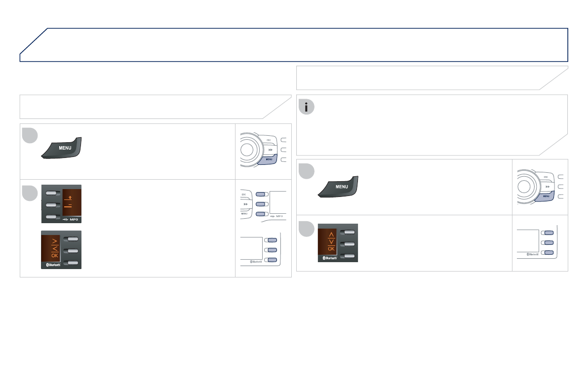This screenshot has height=392, width=588.
Task: Click the fast-forward key in the right-column steering control diagram
Action: tap(548, 187)
